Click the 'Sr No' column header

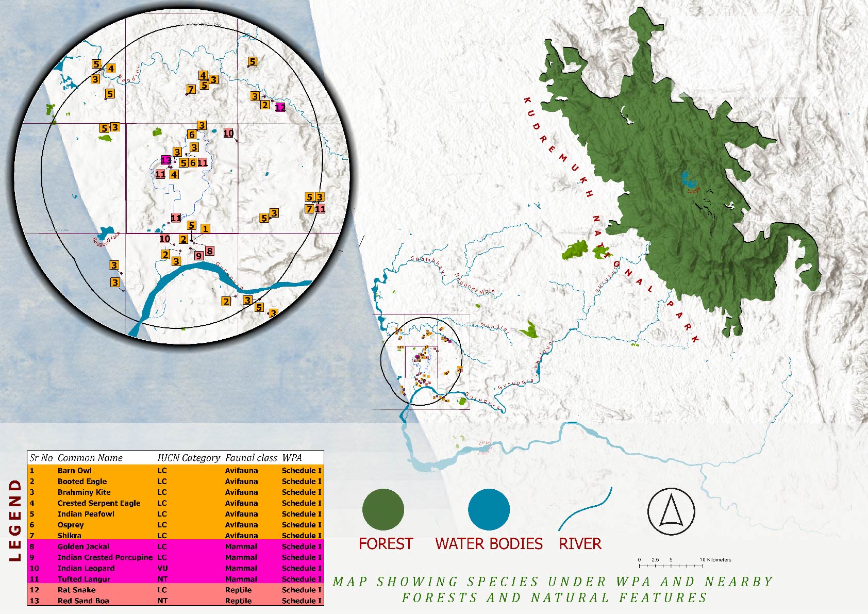[x=41, y=458]
